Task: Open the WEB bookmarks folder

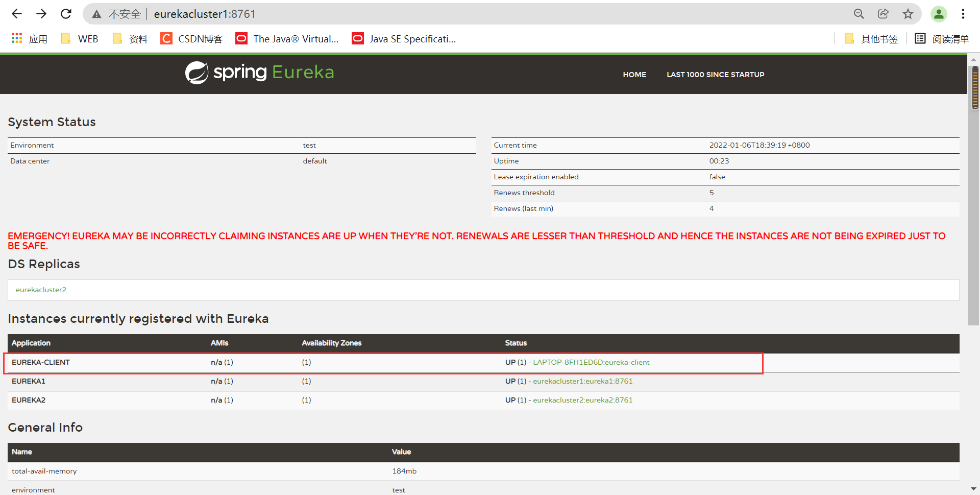Action: click(80, 39)
